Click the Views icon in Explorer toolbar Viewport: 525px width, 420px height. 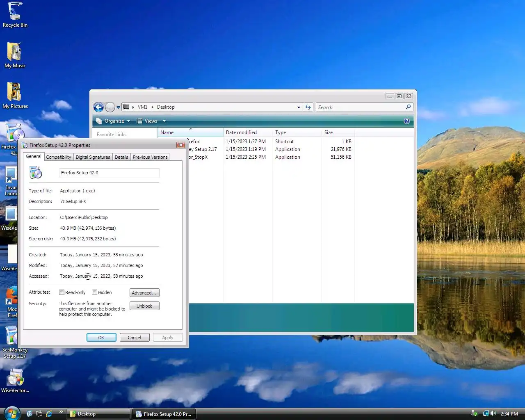tap(139, 121)
